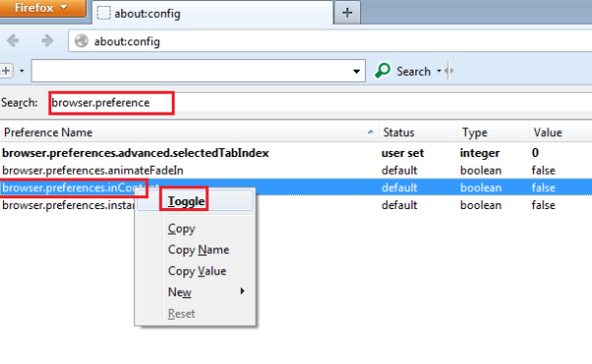This screenshot has width=592, height=364.
Task: Sort by Status column header
Action: pyautogui.click(x=418, y=132)
